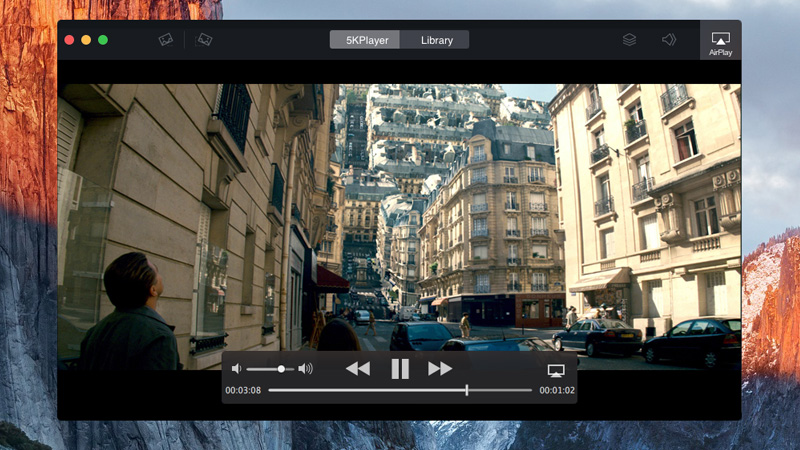This screenshot has height=450, width=800.
Task: Click the volume slider knob
Action: point(281,368)
